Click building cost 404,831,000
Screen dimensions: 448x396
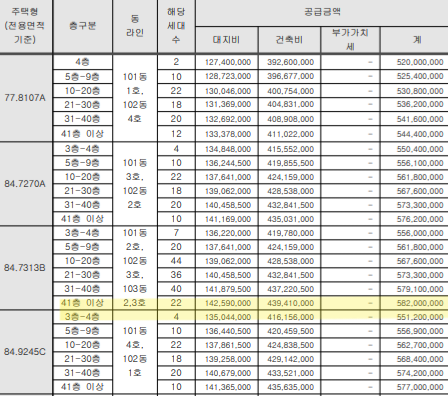pyautogui.click(x=291, y=104)
